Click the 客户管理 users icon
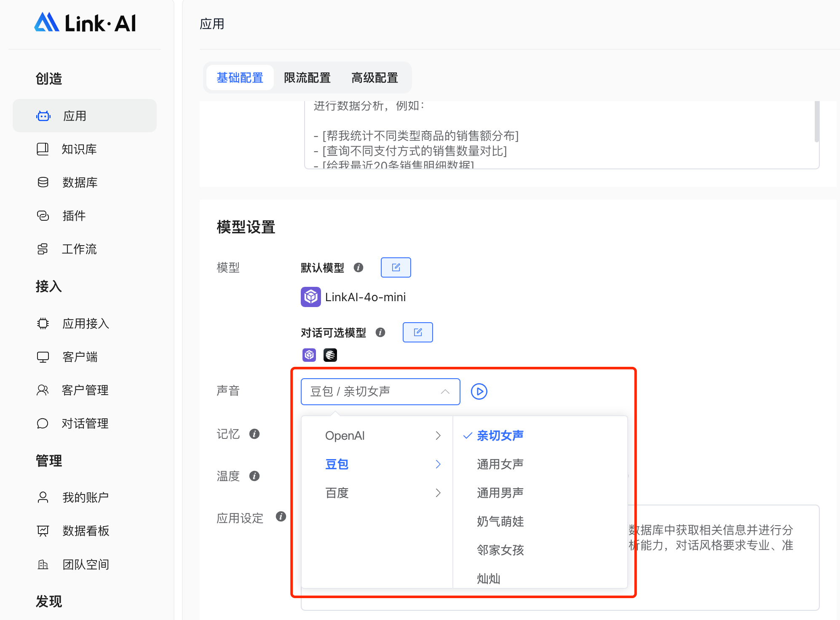840x620 pixels. click(x=43, y=390)
